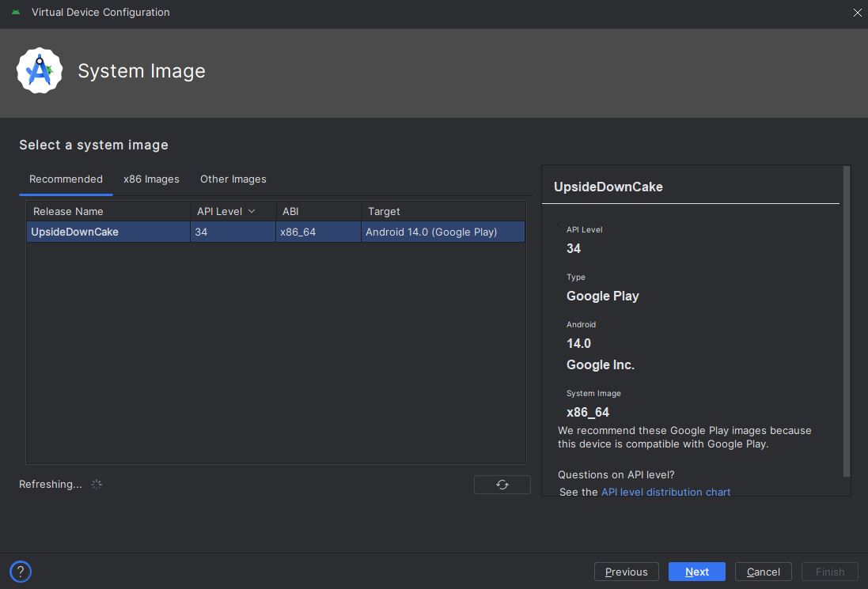
Task: Click the disabled Finish button
Action: (x=829, y=571)
